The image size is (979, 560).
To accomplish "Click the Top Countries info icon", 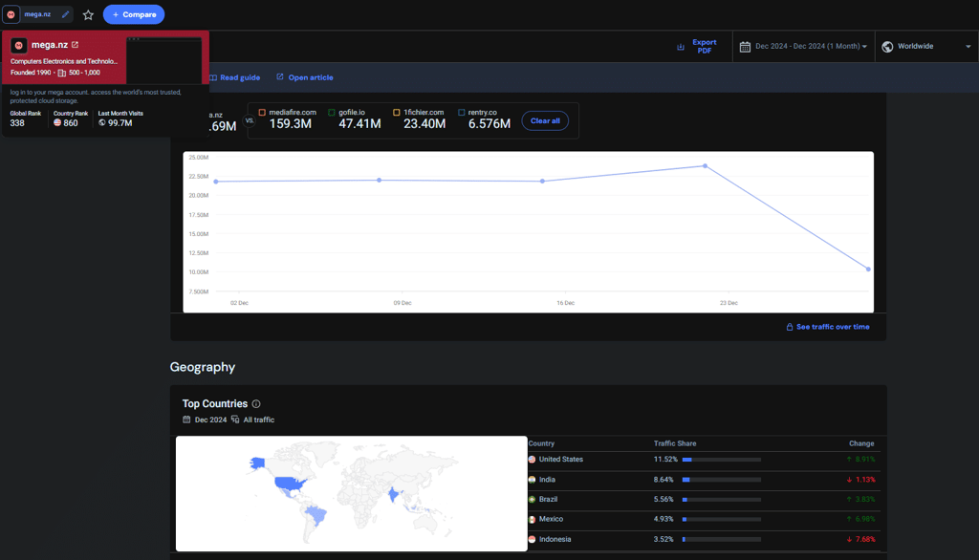I will (256, 404).
